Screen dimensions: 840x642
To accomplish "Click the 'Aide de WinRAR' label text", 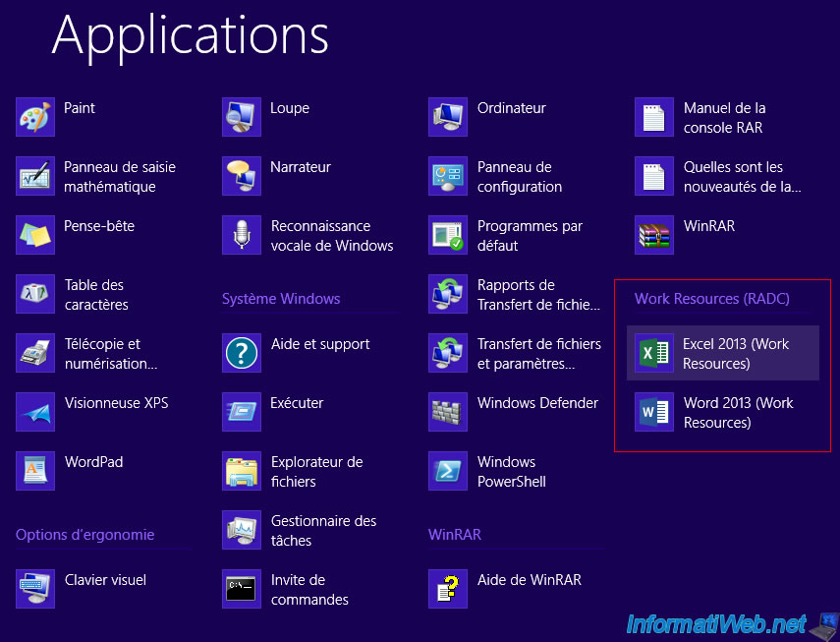I will click(530, 579).
